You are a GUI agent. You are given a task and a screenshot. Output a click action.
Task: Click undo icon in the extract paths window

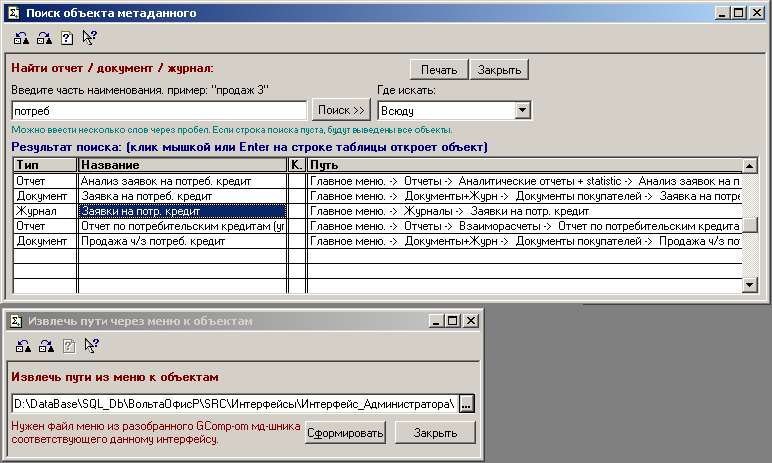click(23, 346)
